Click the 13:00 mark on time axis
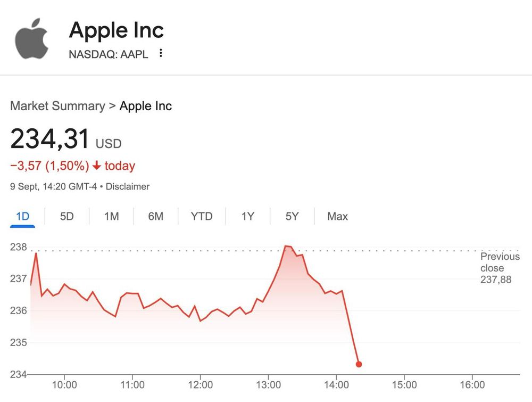The image size is (532, 402). [x=269, y=384]
